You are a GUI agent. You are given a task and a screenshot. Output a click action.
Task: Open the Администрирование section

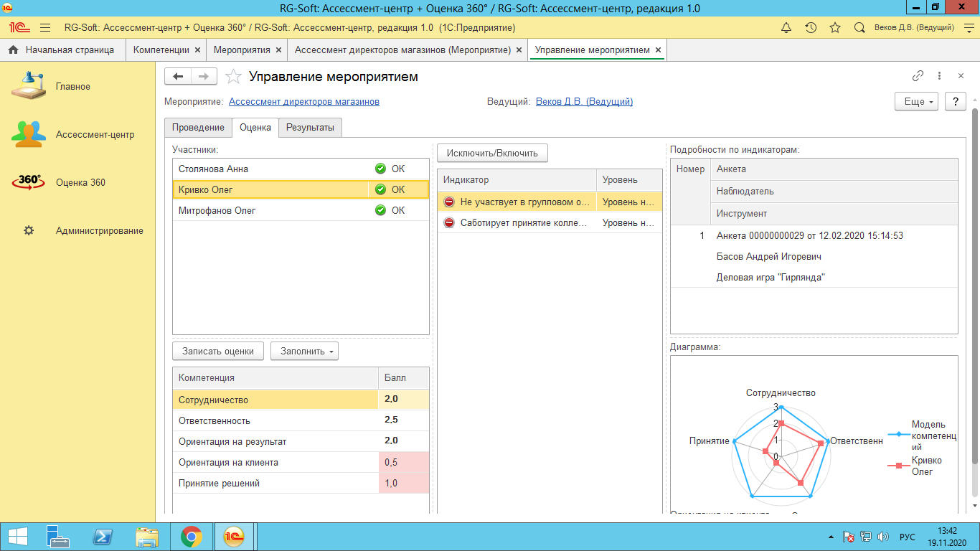point(100,231)
